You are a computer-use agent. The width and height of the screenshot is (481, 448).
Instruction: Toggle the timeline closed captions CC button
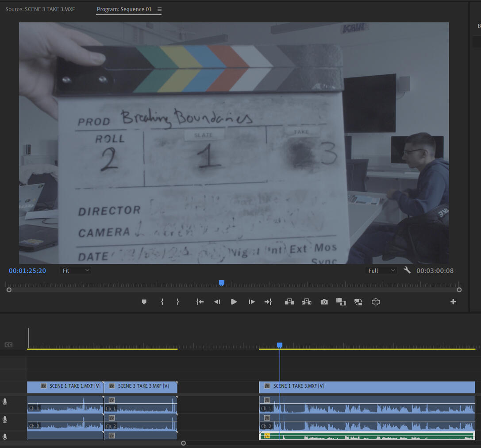8,345
